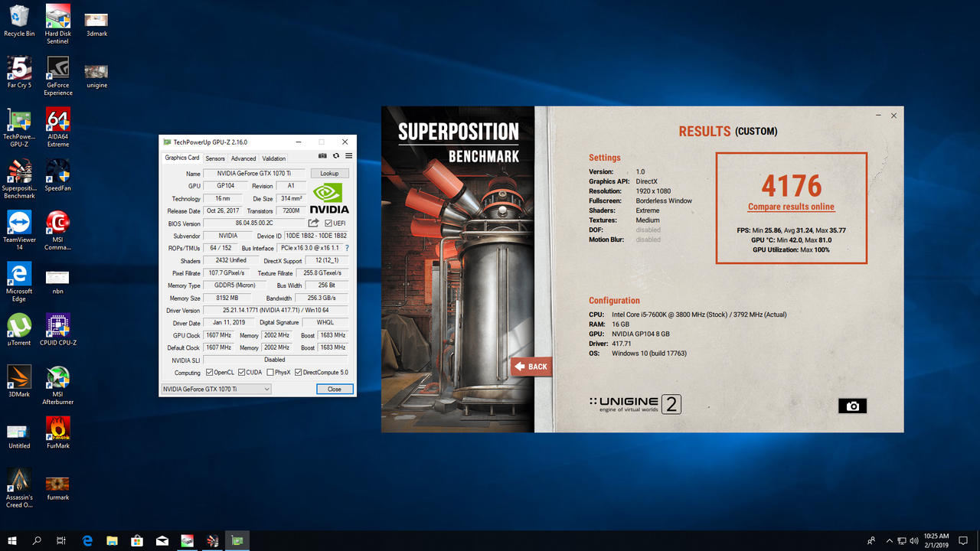
Task: Click the Edge icon on the taskbar
Action: pyautogui.click(x=87, y=540)
